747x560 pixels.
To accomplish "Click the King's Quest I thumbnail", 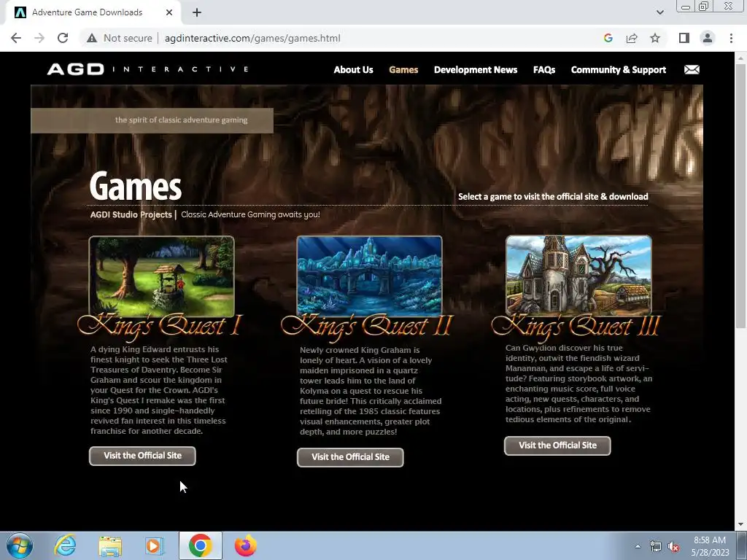I will tap(161, 276).
